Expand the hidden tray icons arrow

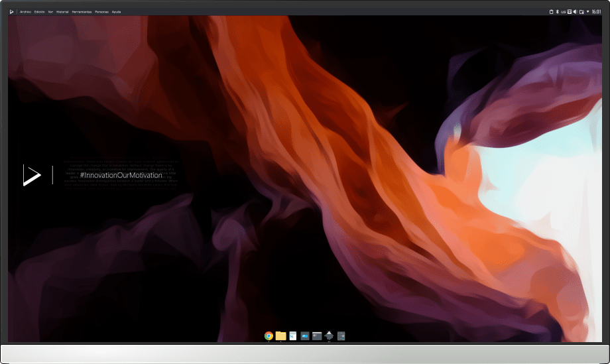tap(587, 12)
